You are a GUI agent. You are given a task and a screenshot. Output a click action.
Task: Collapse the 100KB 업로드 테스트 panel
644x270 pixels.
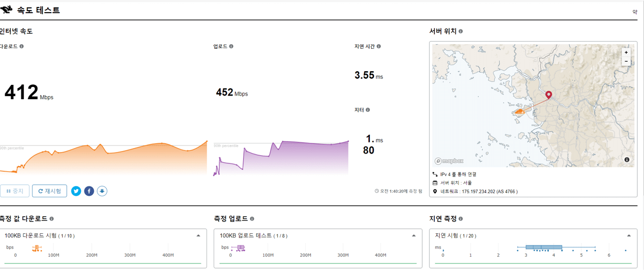pos(414,236)
